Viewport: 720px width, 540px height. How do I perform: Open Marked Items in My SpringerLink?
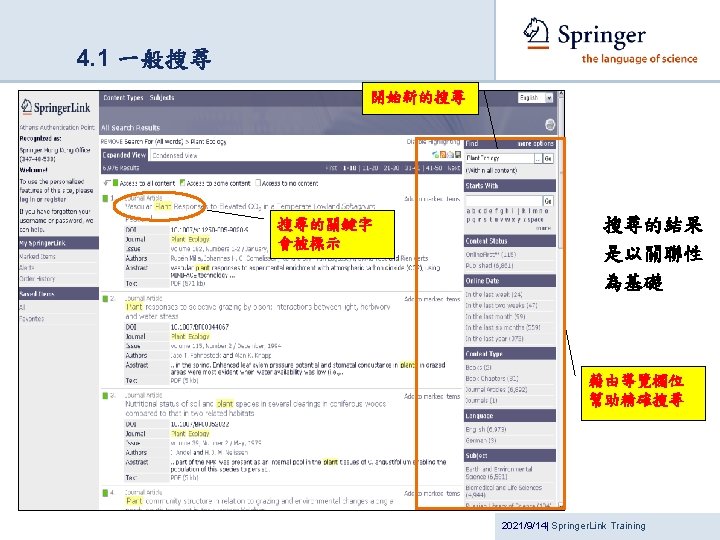[37, 256]
